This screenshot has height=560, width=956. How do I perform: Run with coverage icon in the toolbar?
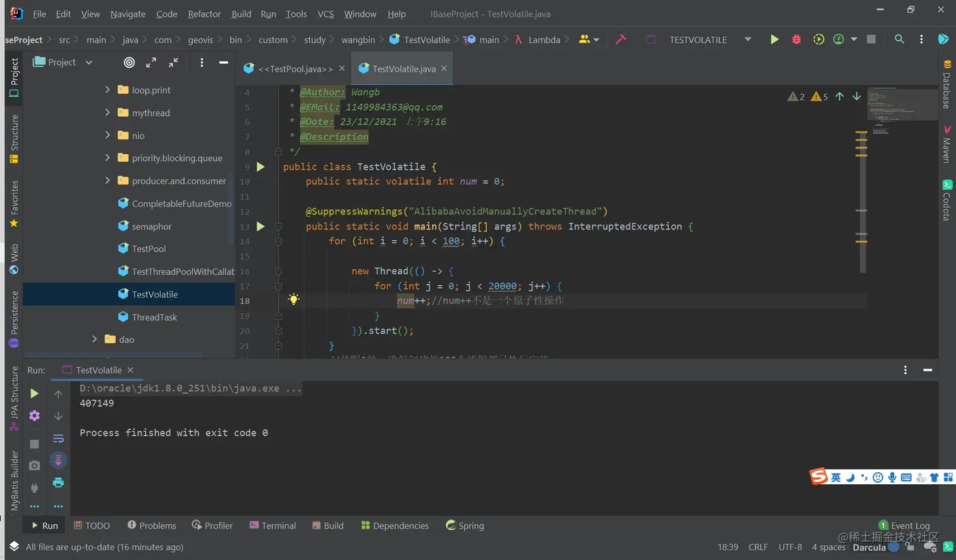point(818,39)
